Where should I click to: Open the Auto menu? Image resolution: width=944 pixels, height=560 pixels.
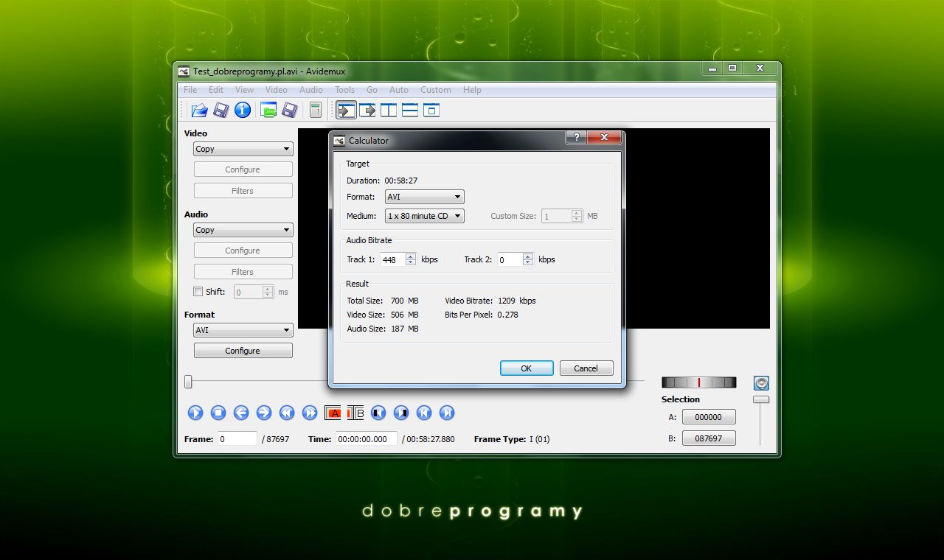(399, 90)
